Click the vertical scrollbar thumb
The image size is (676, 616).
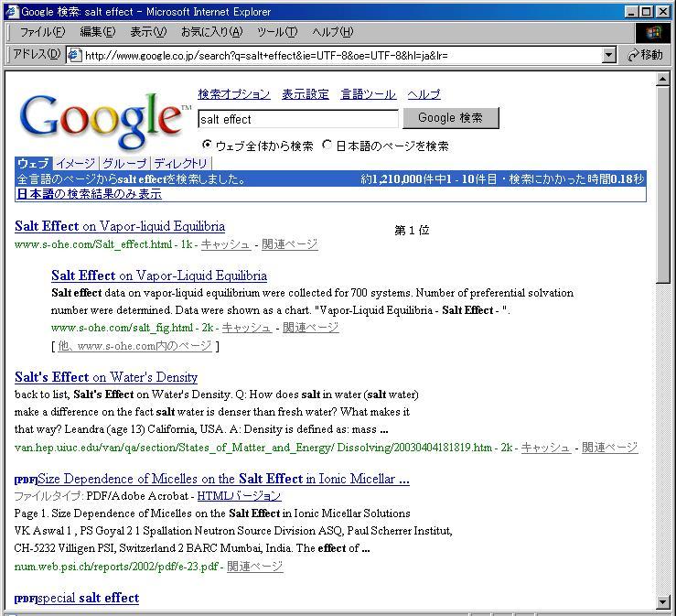pos(663,183)
